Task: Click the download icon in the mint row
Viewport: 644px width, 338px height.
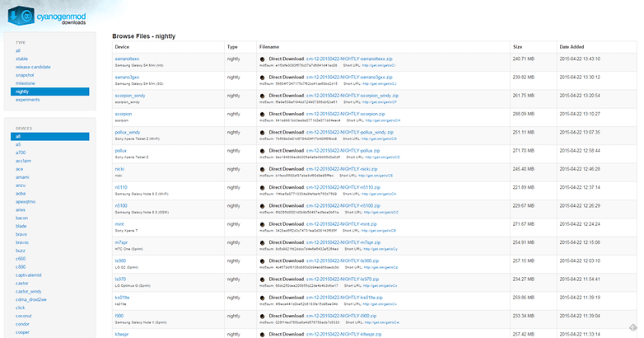Action: [263, 224]
